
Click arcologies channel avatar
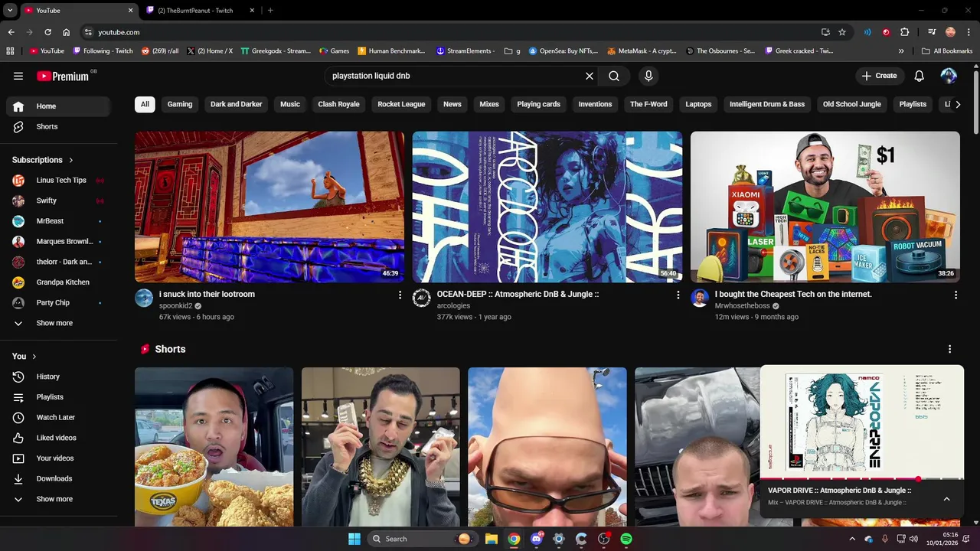tap(422, 298)
